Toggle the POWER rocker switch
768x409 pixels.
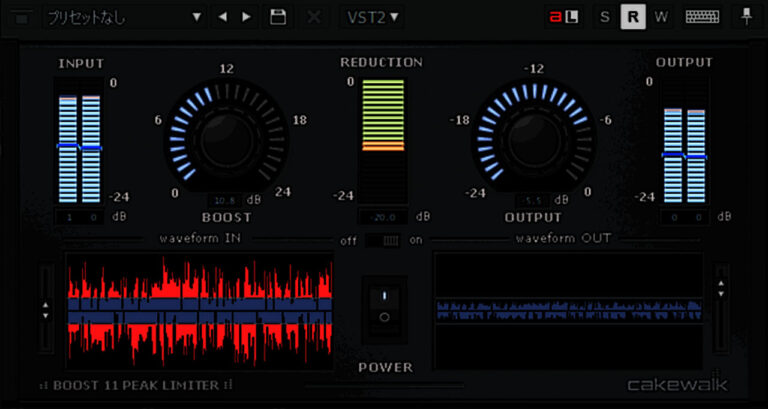384,306
